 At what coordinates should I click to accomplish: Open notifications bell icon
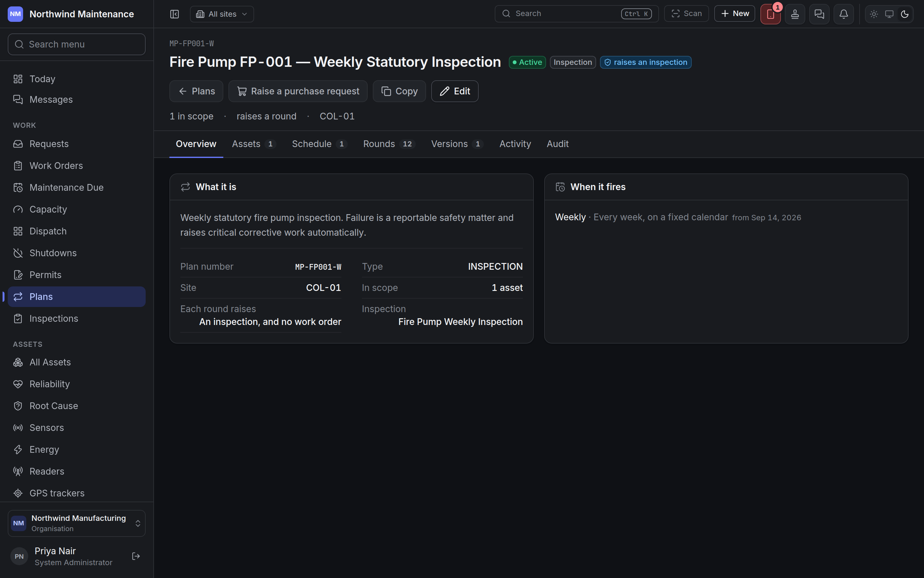(x=844, y=14)
